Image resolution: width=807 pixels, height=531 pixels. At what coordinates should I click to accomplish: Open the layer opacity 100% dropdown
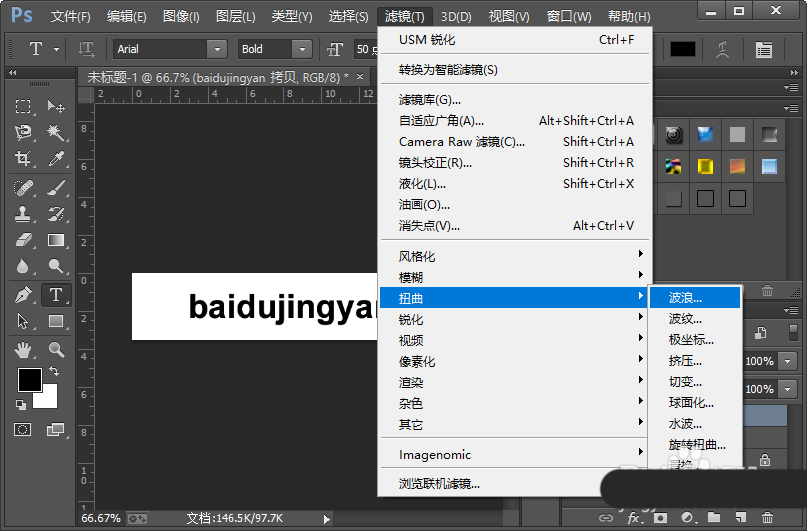pyautogui.click(x=787, y=361)
